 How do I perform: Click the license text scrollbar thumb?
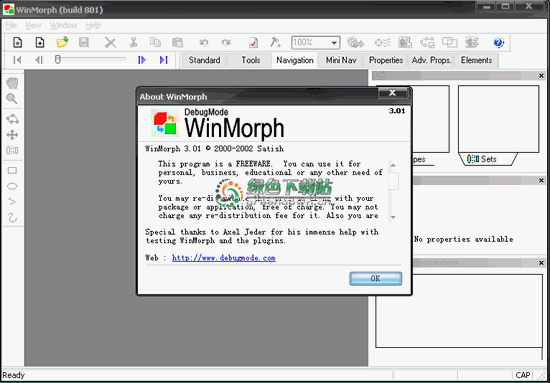point(393,181)
